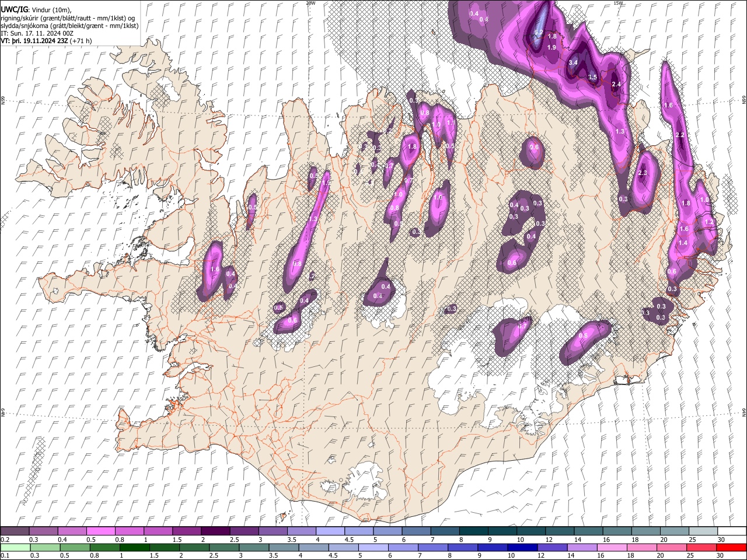This screenshot has height=560, width=747.
Task: Pick upper legend swatch between 0.5 and 0.8
Action: point(100,531)
